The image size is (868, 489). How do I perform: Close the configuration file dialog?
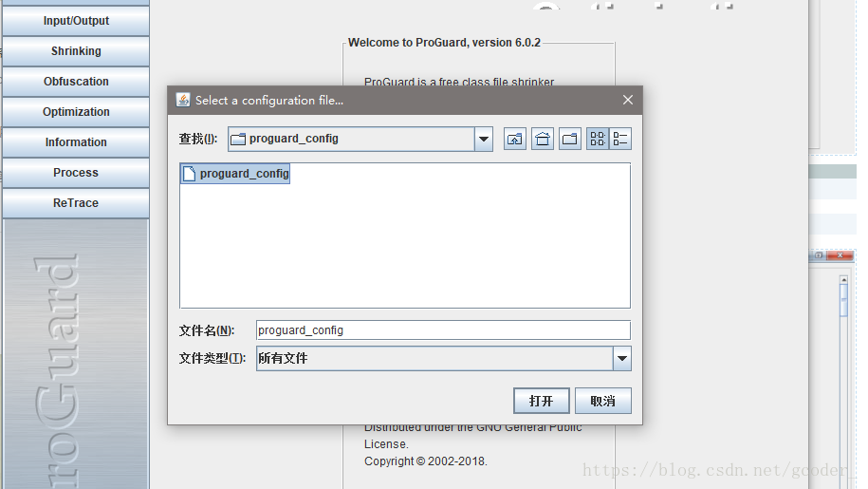tap(628, 100)
